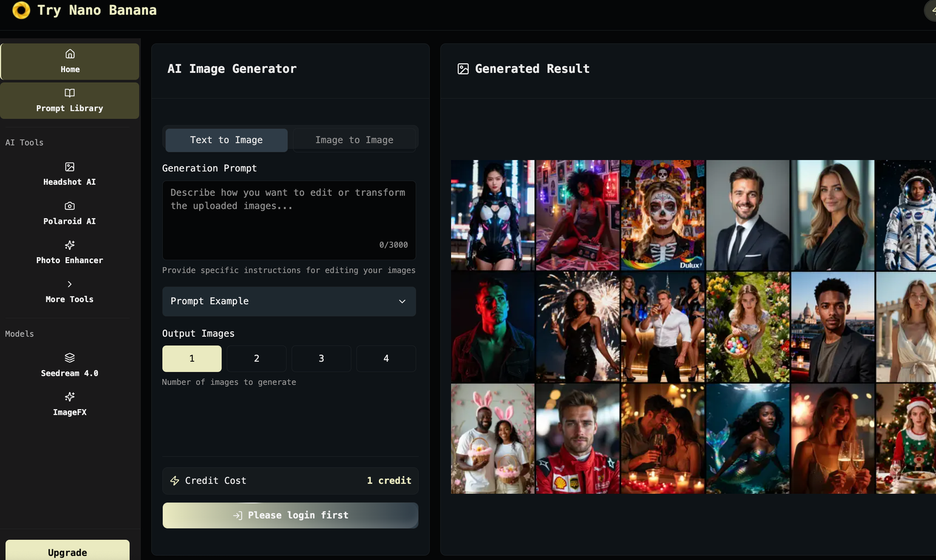Set output images to 1

coord(192,358)
